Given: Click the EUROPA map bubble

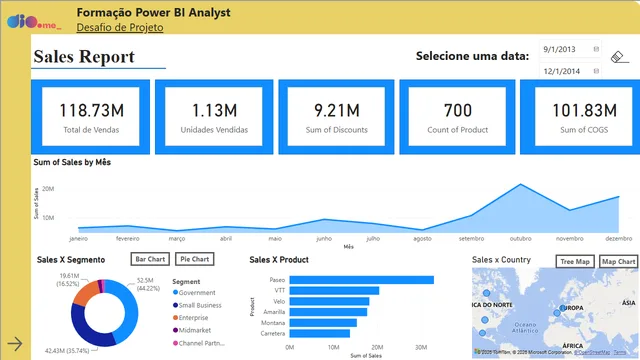Looking at the screenshot, I should 563,308.
